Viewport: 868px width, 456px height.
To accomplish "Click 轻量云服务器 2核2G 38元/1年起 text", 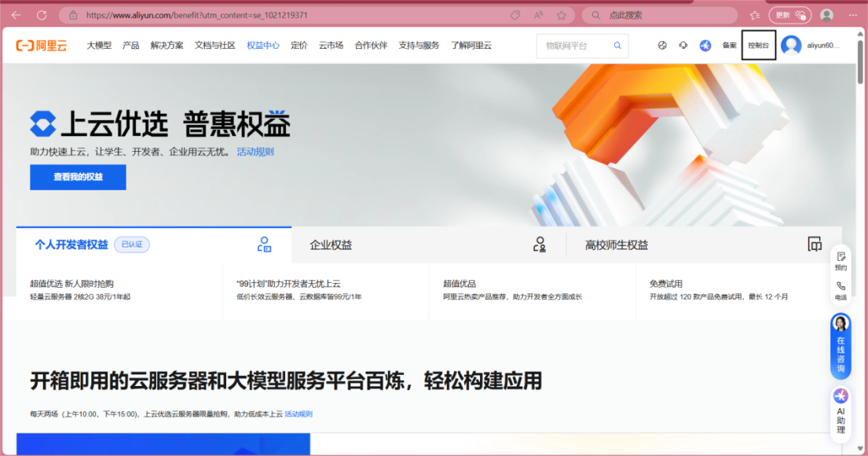I will [80, 297].
